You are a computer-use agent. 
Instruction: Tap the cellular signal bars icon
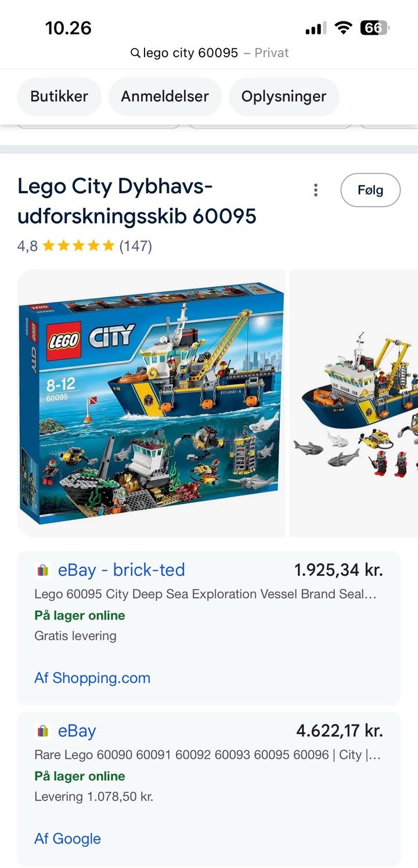point(316,28)
